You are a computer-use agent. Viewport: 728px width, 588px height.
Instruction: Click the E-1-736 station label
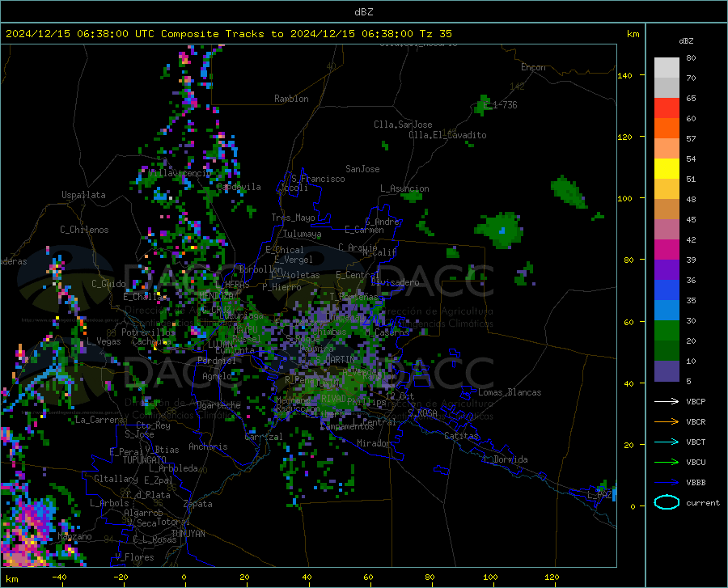coord(500,105)
